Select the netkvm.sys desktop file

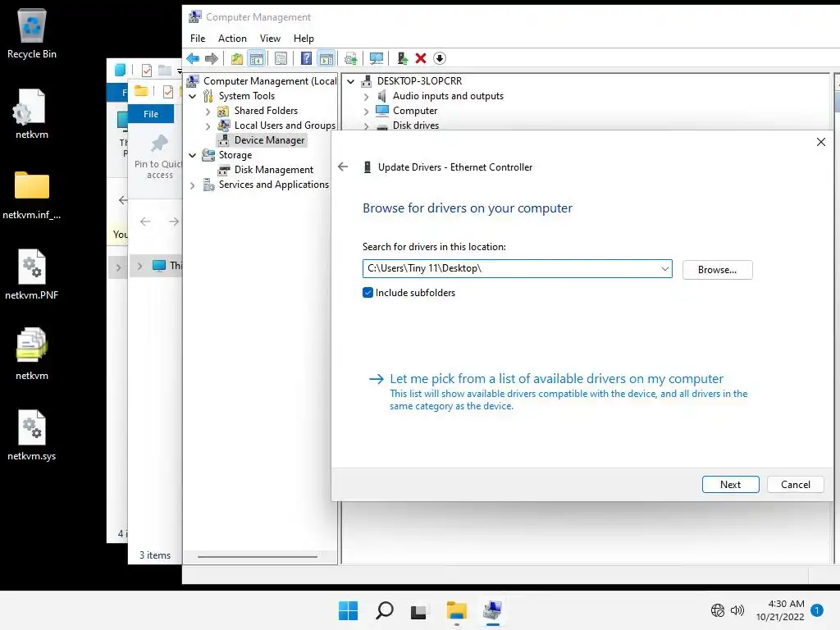(32, 435)
